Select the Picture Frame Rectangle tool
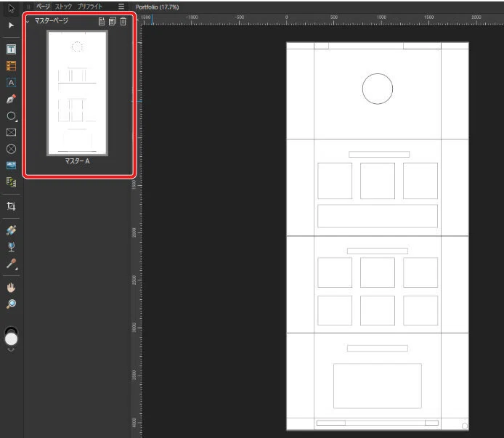Screen dimensions: 504x438 11,132
